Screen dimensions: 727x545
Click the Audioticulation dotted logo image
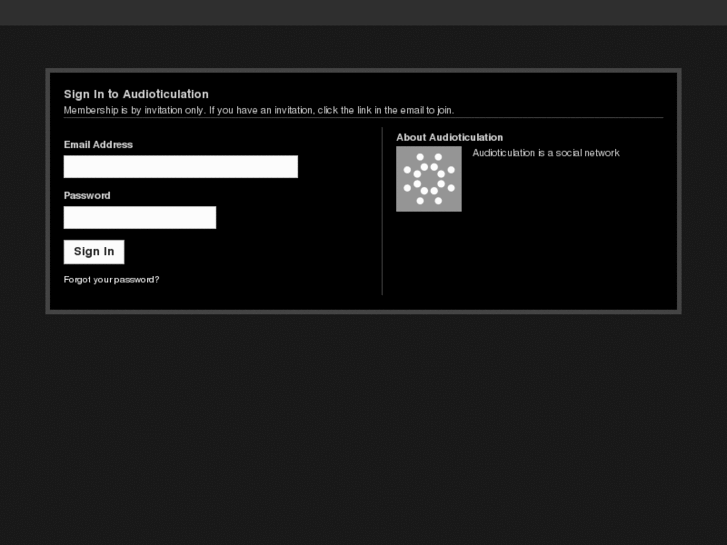429,179
